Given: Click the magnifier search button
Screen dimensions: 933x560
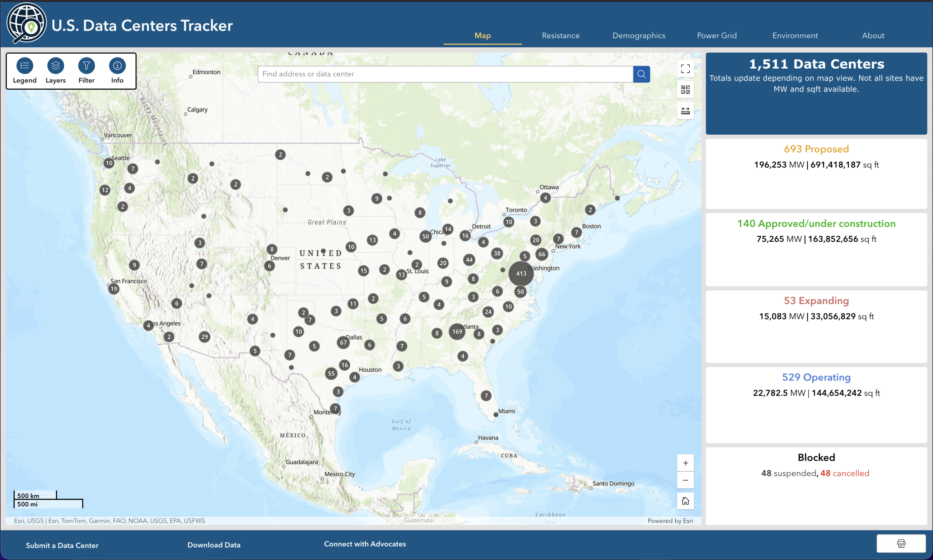Looking at the screenshot, I should point(641,74).
